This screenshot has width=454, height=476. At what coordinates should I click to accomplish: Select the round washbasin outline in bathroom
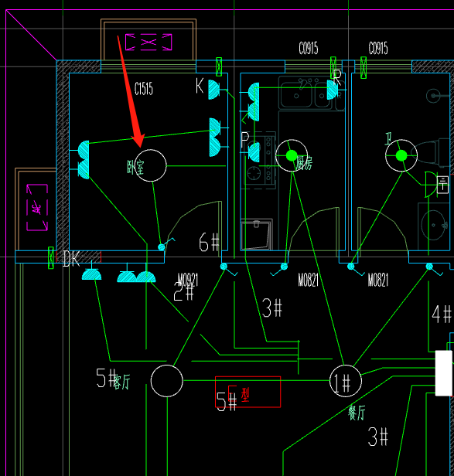[x=435, y=225]
